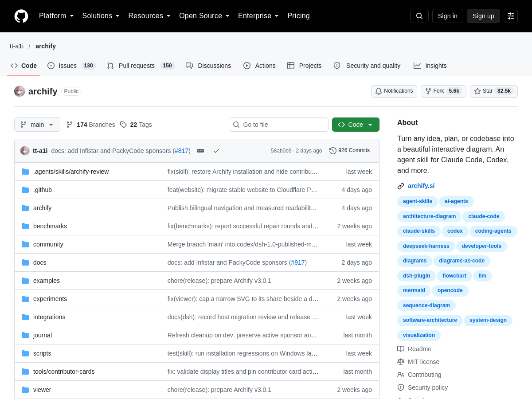
Task: Click the Security policy shield icon
Action: (401, 387)
